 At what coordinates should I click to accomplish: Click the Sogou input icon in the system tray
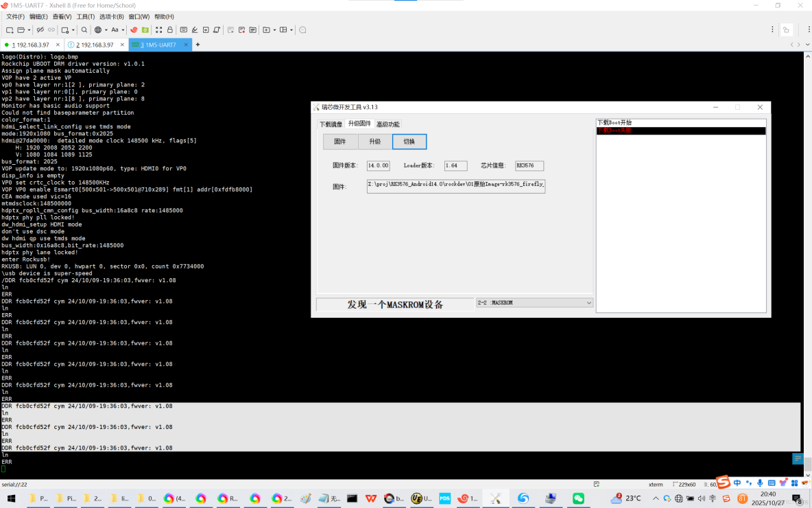(727, 499)
